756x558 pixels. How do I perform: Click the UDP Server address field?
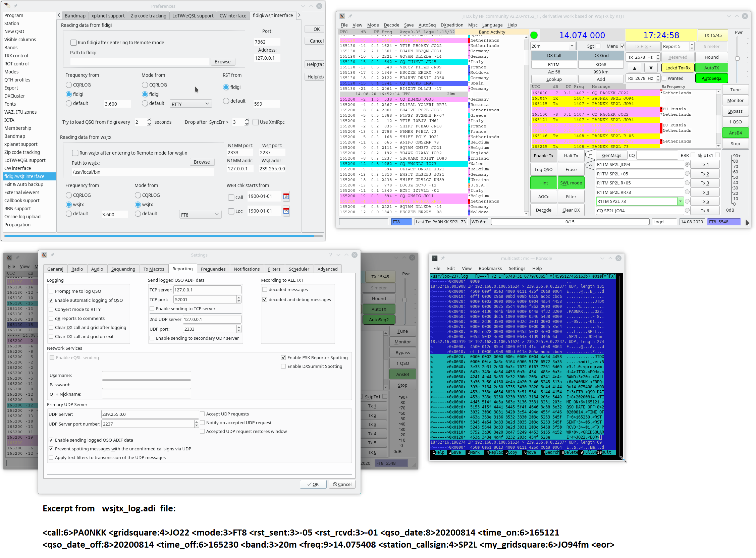pos(150,414)
